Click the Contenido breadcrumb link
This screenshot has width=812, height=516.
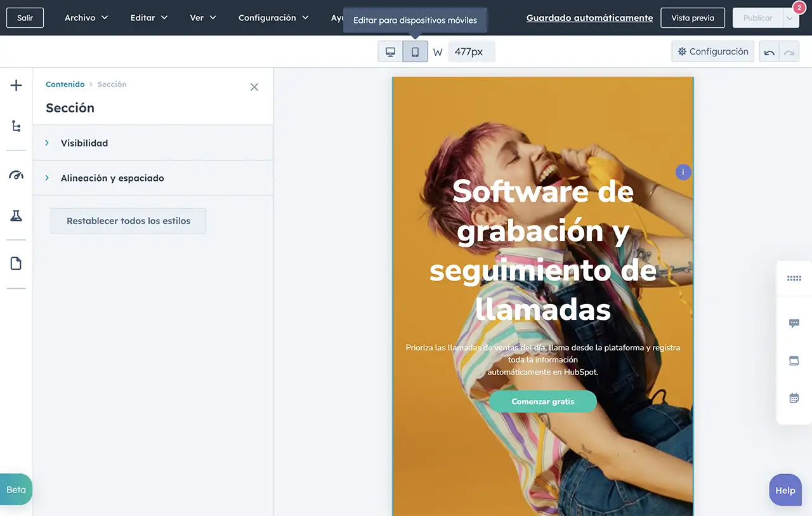click(65, 84)
